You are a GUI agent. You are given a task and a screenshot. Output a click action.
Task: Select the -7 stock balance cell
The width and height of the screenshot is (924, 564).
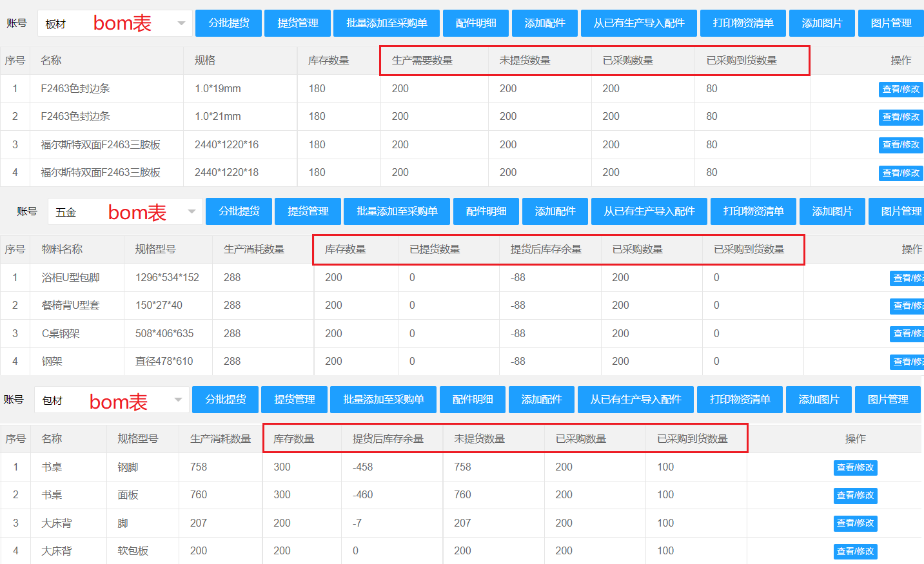392,523
